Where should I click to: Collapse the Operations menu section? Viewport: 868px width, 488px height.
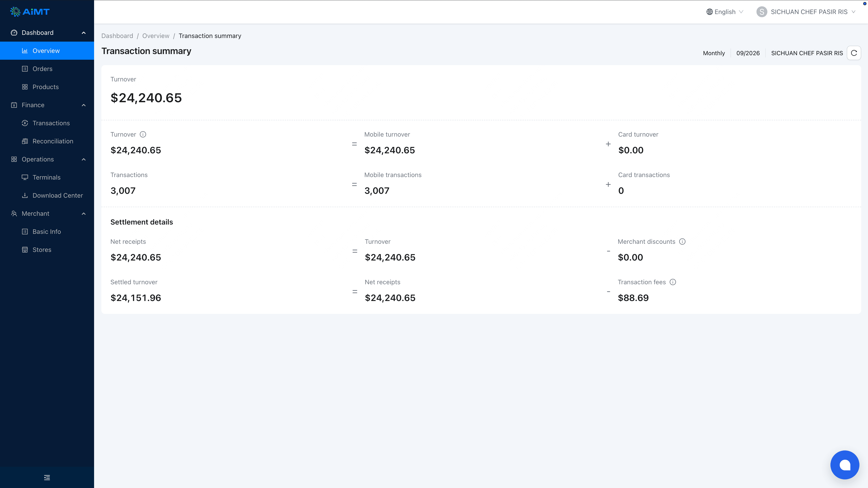[83, 159]
